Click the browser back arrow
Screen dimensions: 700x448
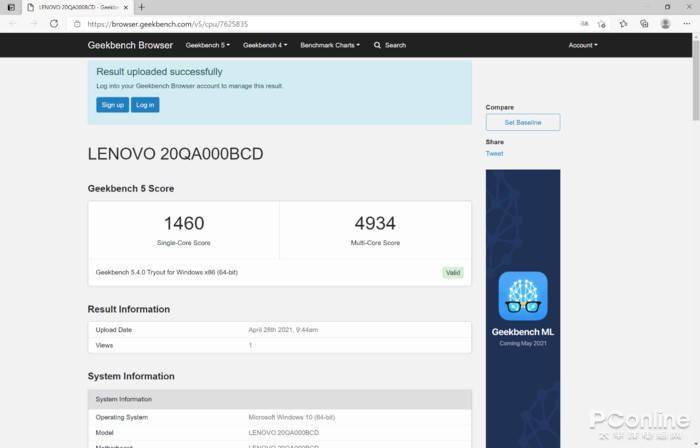(x=12, y=24)
